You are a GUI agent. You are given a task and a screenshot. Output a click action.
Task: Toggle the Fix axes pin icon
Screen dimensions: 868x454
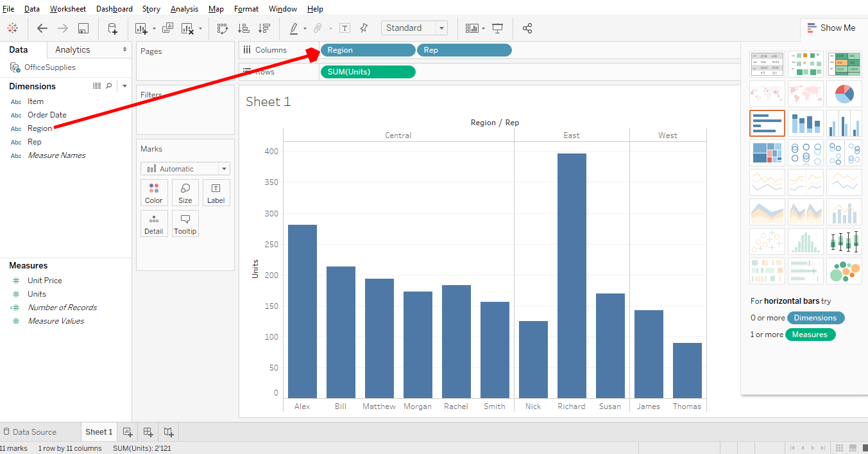[x=364, y=28]
